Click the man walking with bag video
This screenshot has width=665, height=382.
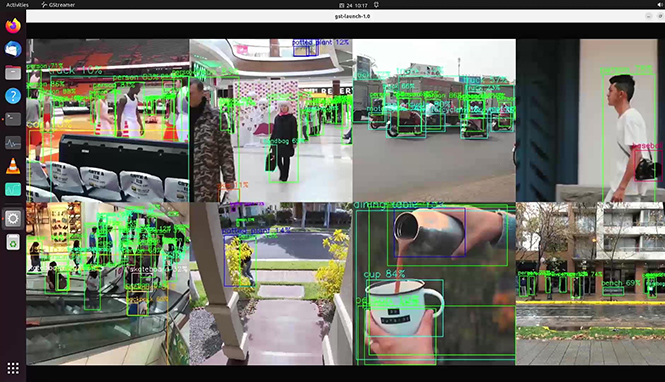[x=590, y=120]
